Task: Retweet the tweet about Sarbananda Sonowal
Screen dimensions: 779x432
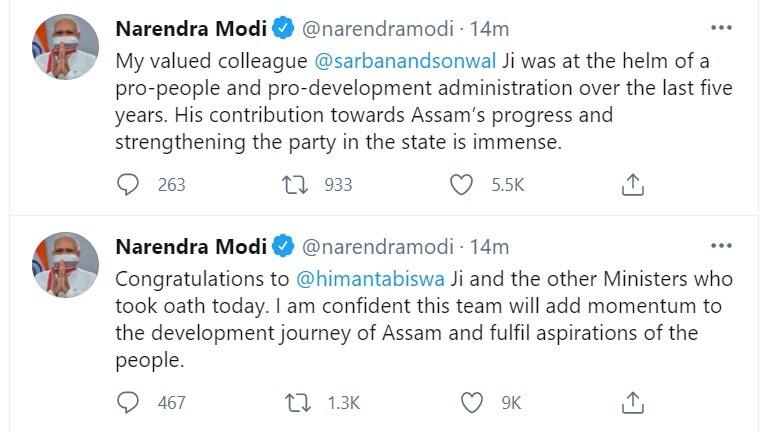Action: click(295, 185)
